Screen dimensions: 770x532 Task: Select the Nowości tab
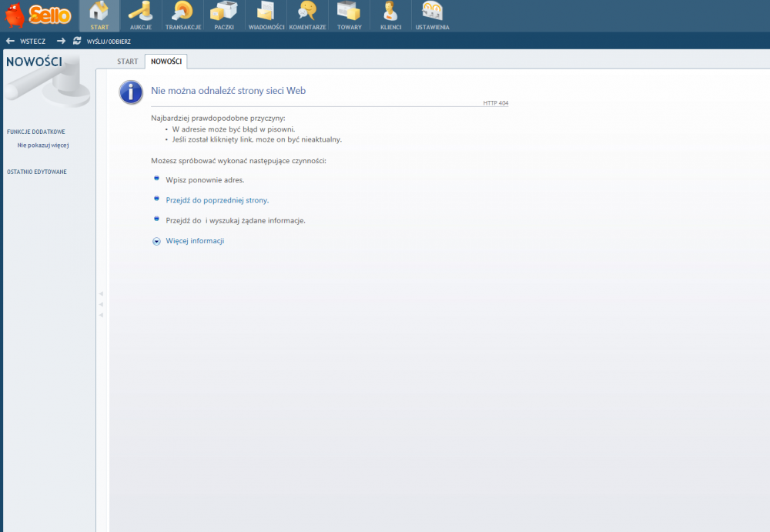coord(166,62)
